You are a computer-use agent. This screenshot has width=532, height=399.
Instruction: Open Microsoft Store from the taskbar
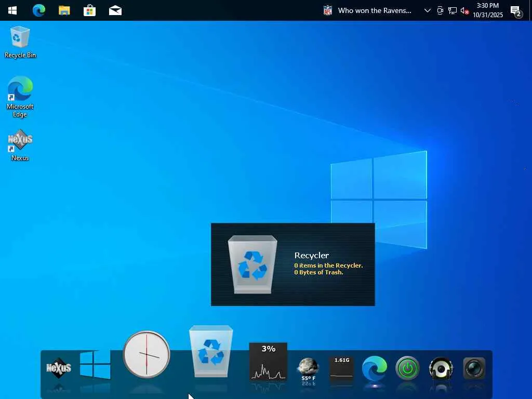[89, 10]
